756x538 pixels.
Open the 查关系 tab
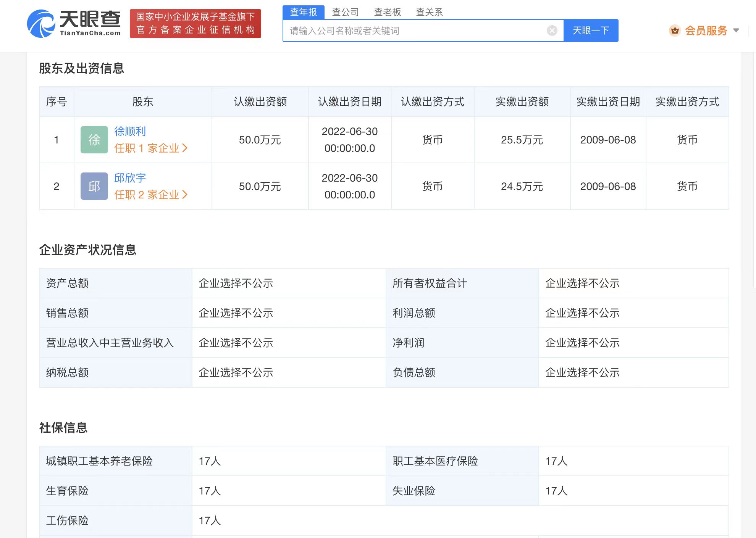pyautogui.click(x=429, y=12)
